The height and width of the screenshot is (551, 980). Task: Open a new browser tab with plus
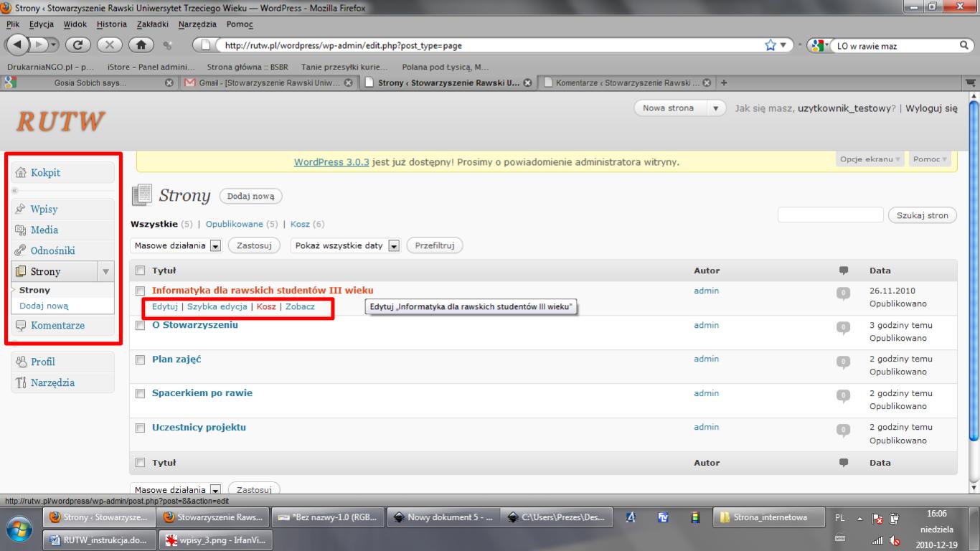(725, 83)
